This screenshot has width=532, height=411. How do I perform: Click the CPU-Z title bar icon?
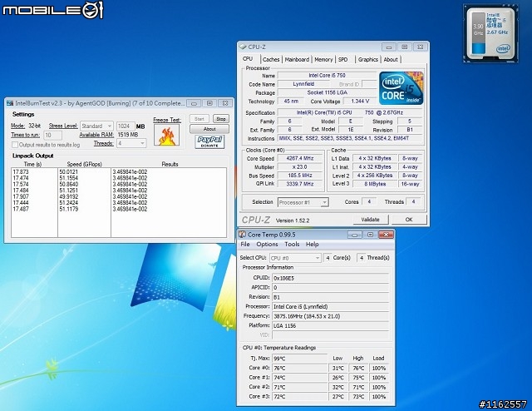[x=243, y=47]
